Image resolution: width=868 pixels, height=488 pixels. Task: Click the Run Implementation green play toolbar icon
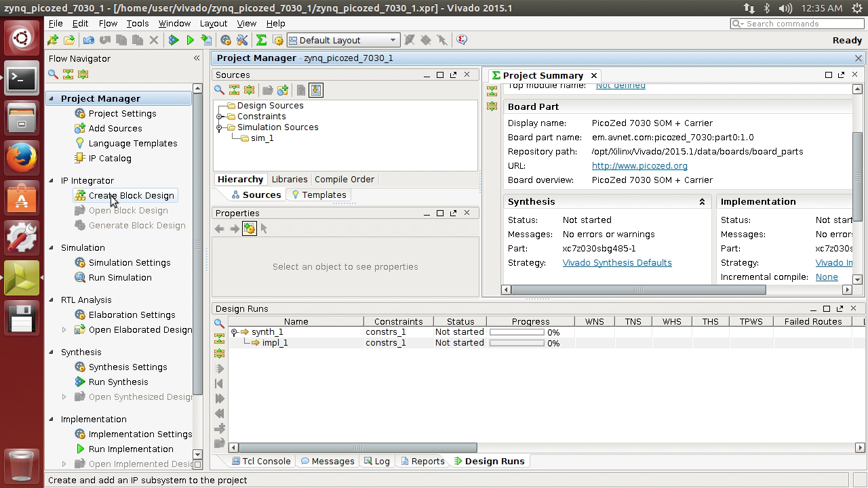click(190, 40)
